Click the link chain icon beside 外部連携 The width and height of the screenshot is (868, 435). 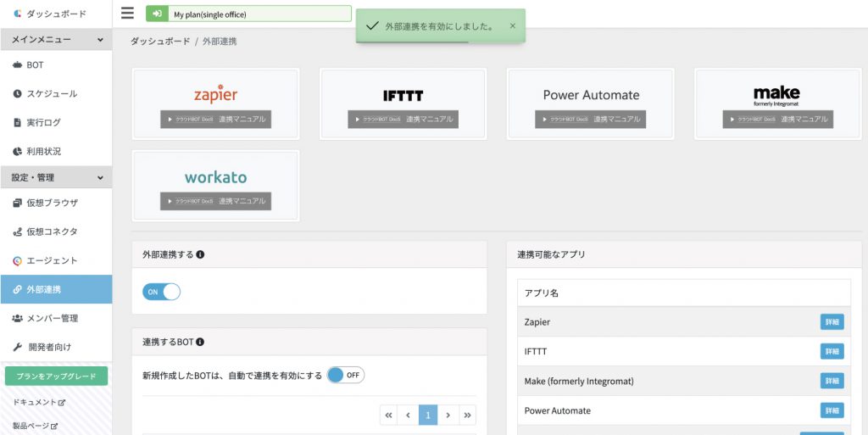pyautogui.click(x=17, y=289)
